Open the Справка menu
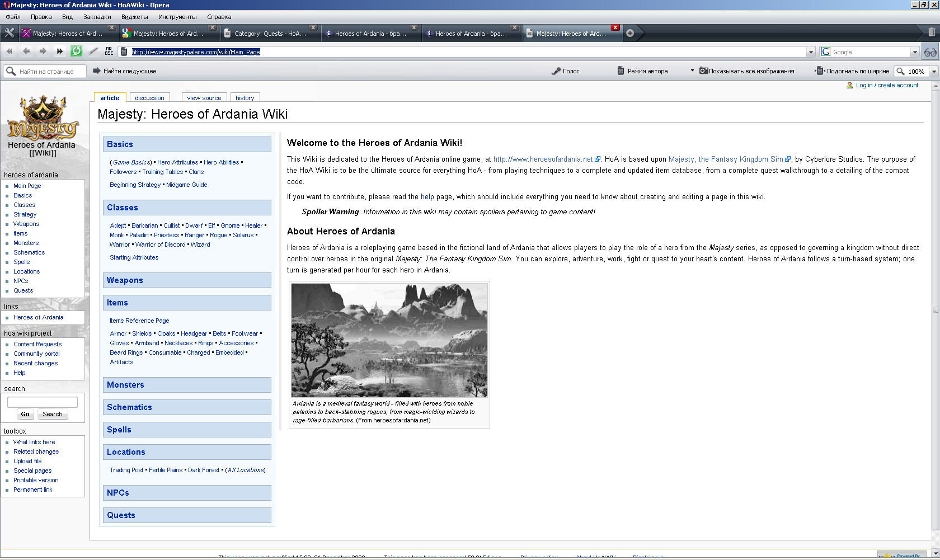This screenshot has width=940, height=560. pos(219,17)
